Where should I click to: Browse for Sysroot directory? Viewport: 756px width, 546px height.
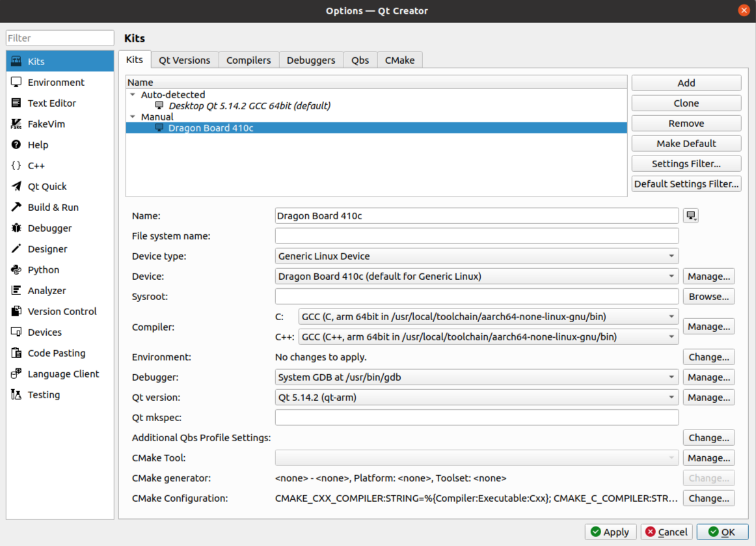(x=709, y=297)
